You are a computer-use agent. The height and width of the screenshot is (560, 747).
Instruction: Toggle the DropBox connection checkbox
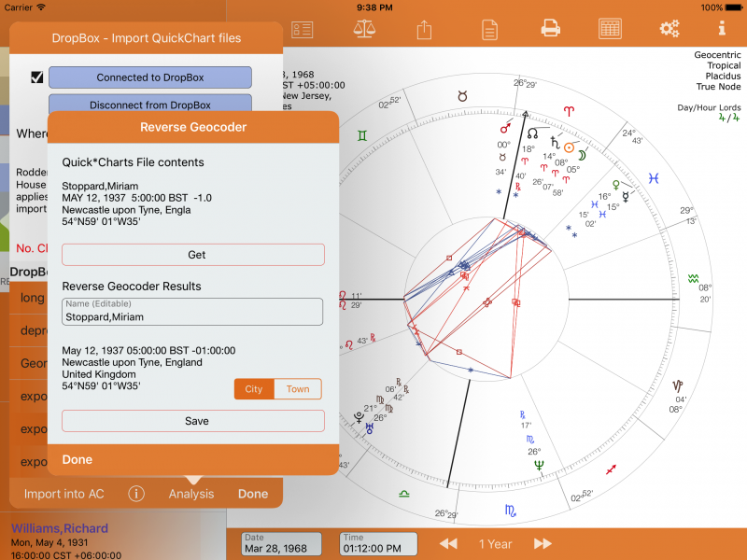click(37, 77)
